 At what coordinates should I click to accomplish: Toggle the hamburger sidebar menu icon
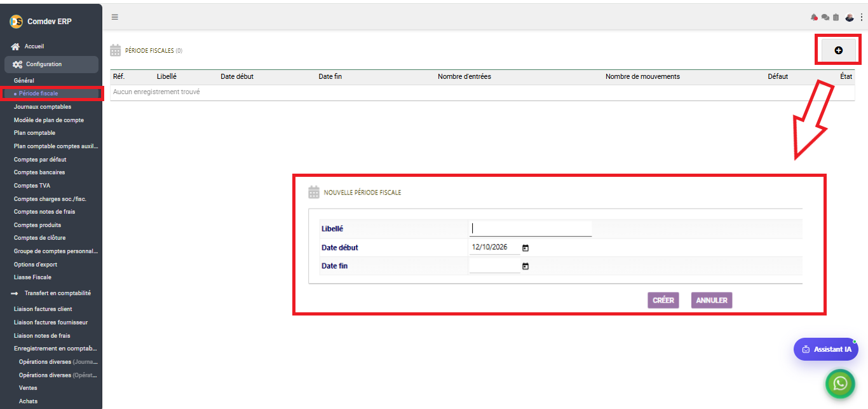pos(115,17)
